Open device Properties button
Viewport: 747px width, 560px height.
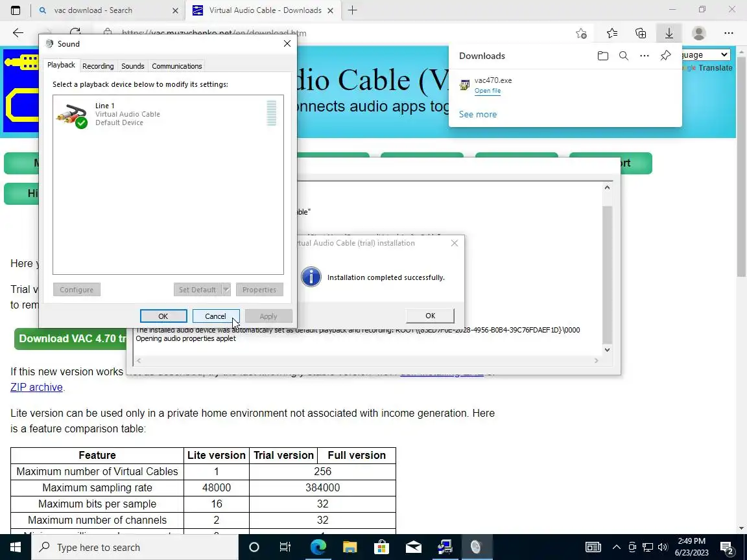(x=259, y=290)
